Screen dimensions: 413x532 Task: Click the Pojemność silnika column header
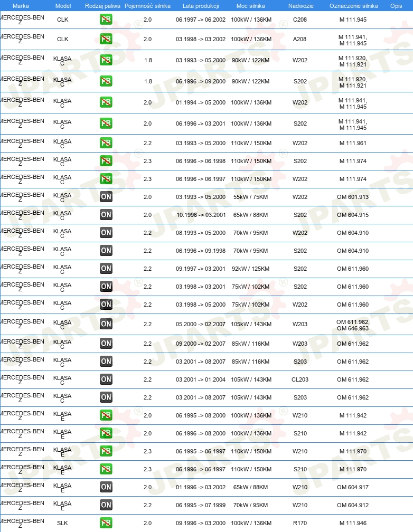(x=147, y=6)
